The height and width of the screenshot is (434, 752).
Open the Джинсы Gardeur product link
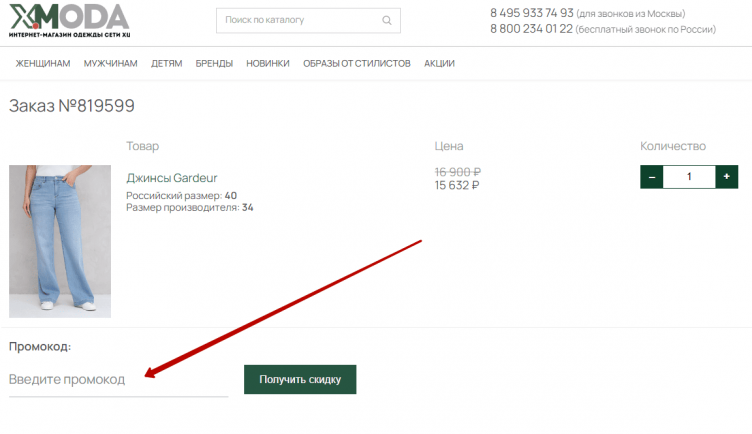(171, 178)
